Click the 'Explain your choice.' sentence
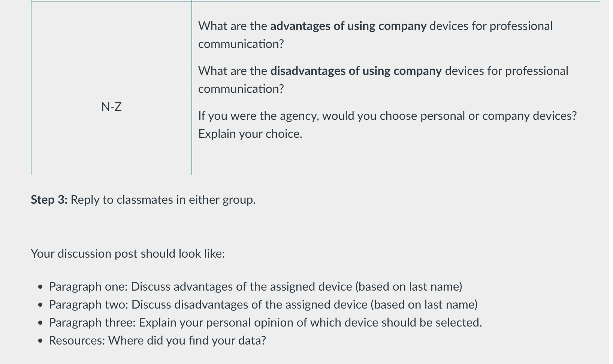 250,134
